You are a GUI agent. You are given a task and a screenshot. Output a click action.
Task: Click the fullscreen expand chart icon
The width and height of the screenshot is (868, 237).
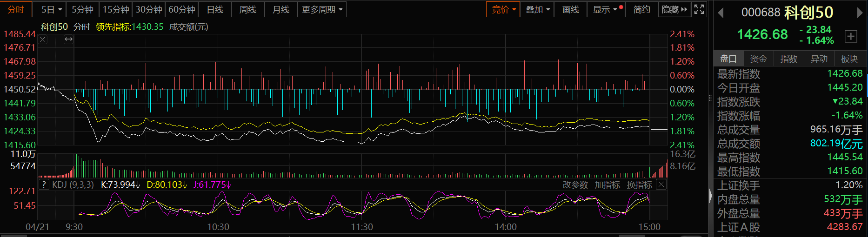point(699,9)
